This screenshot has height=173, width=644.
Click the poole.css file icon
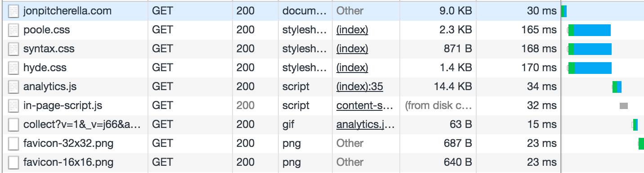pyautogui.click(x=14, y=30)
